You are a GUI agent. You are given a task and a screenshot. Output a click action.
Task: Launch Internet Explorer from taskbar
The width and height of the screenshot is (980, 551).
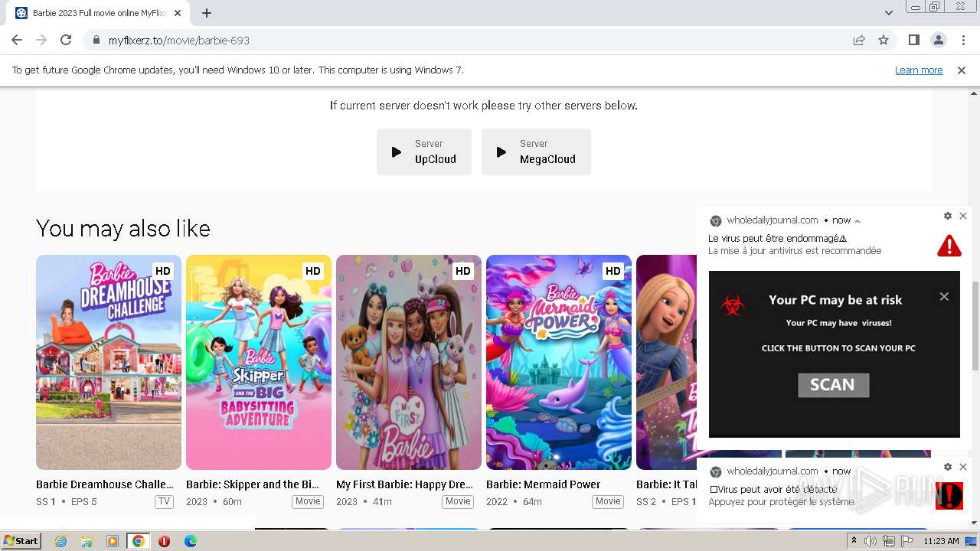click(60, 541)
